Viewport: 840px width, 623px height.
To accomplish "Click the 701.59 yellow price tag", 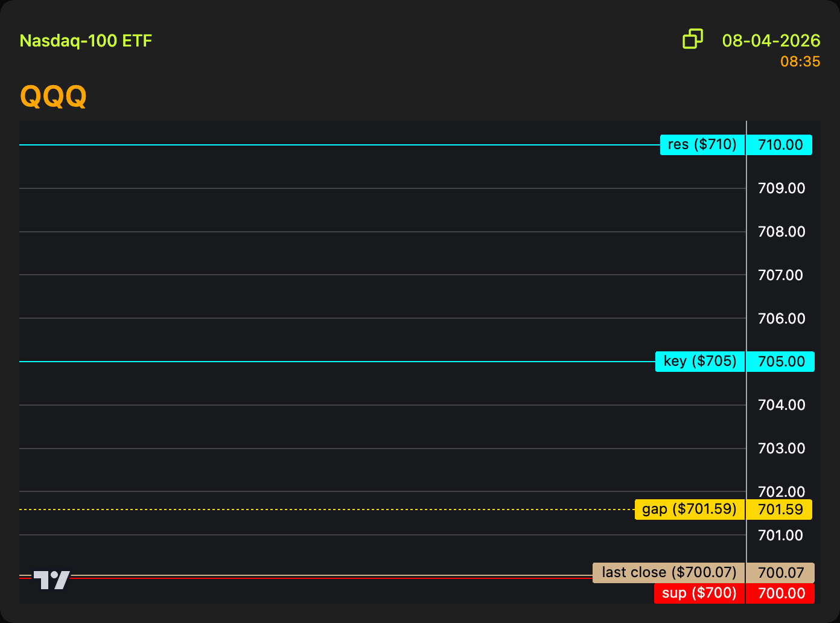I will pyautogui.click(x=780, y=510).
